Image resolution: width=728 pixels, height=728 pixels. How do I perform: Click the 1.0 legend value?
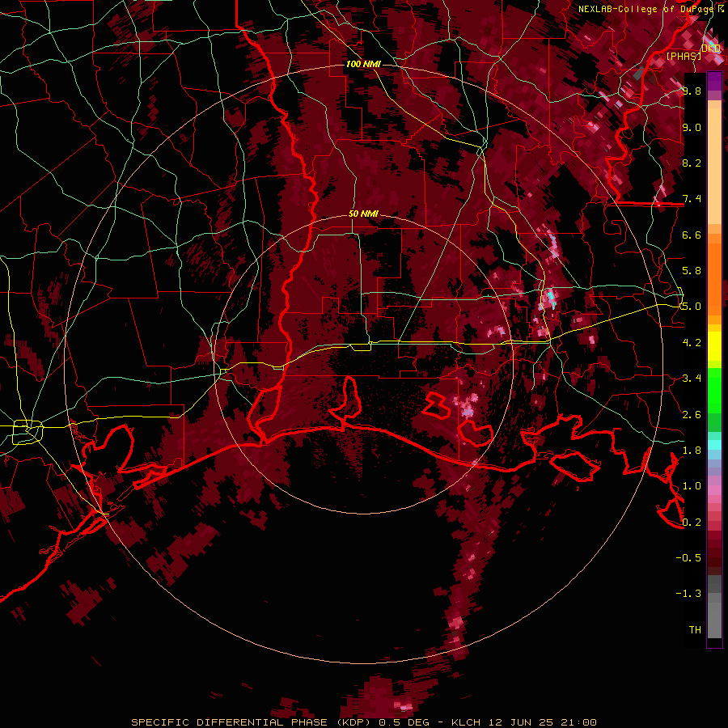pyautogui.click(x=692, y=486)
